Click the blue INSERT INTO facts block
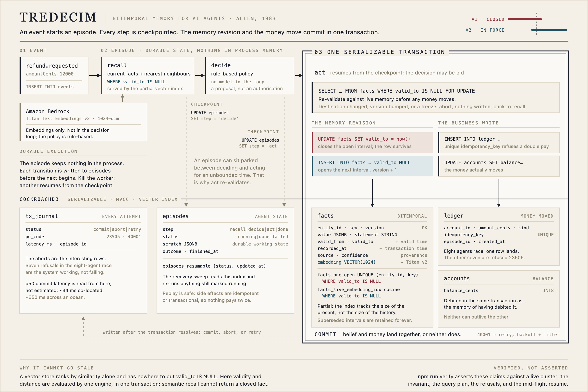The image size is (588, 392). click(x=372, y=166)
